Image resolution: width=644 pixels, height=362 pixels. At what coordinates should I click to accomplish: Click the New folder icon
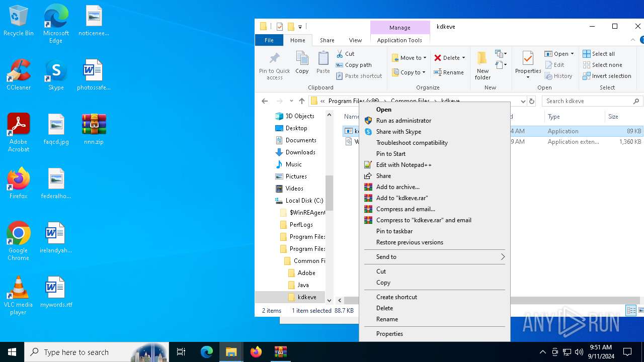tap(482, 58)
